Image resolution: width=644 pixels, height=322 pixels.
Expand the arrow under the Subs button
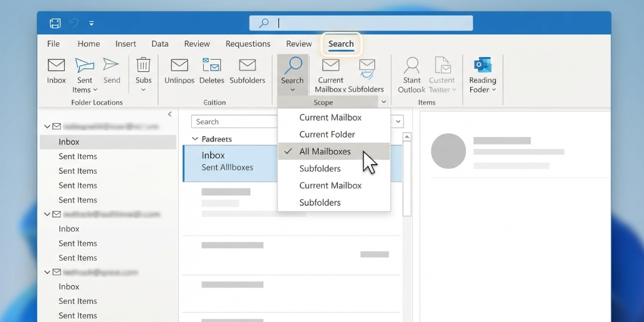[143, 90]
